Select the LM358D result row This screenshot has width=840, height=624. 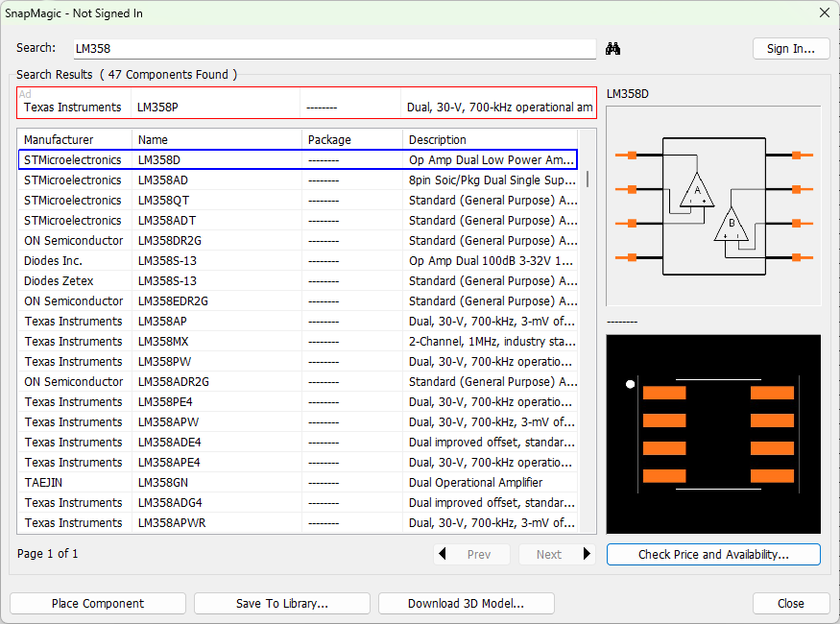[298, 160]
